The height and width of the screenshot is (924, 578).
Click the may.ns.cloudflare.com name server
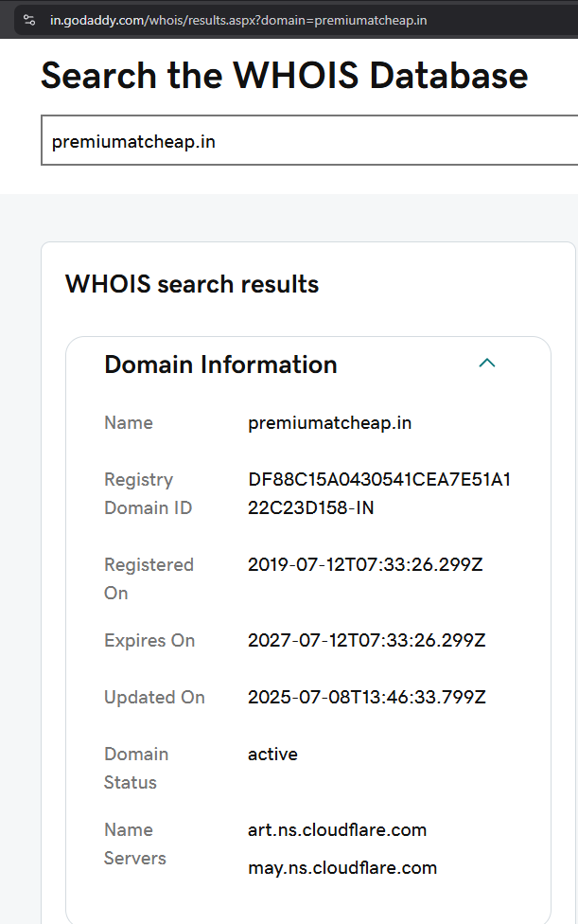coord(342,868)
